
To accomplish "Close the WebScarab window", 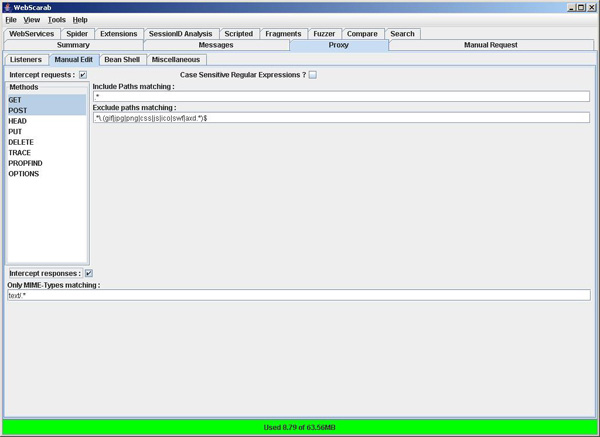I will [x=591, y=7].
